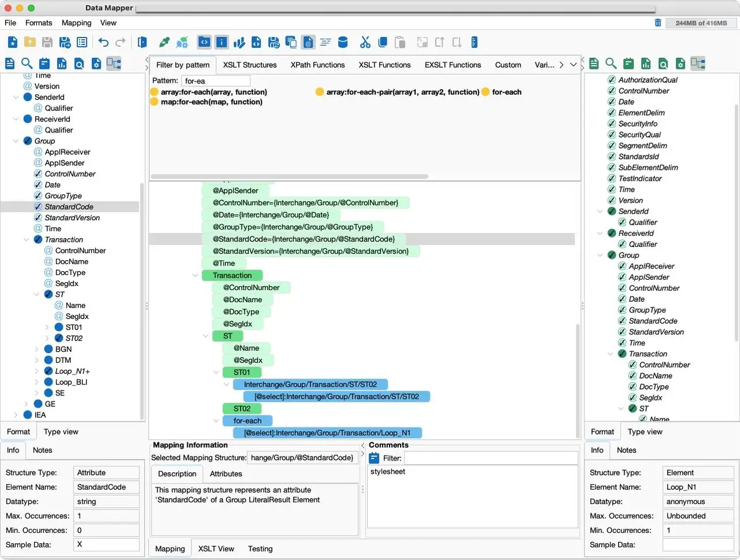Open a mapping using the folder icon
Image resolution: width=740 pixels, height=560 pixels.
coord(30,42)
